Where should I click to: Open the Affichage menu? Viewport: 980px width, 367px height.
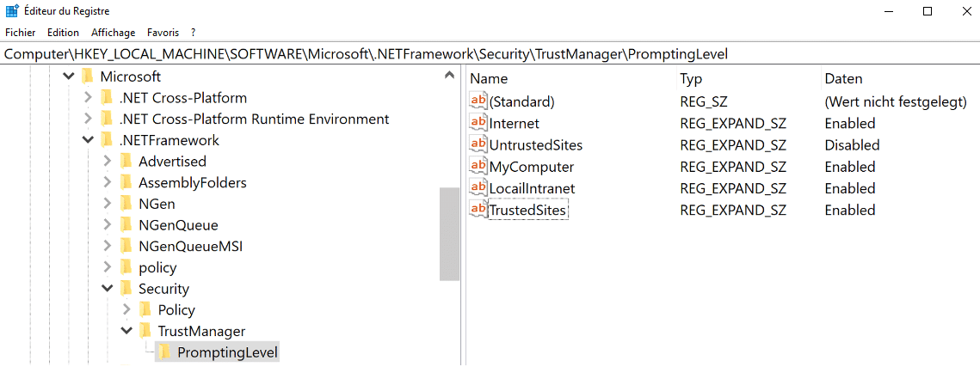point(114,33)
